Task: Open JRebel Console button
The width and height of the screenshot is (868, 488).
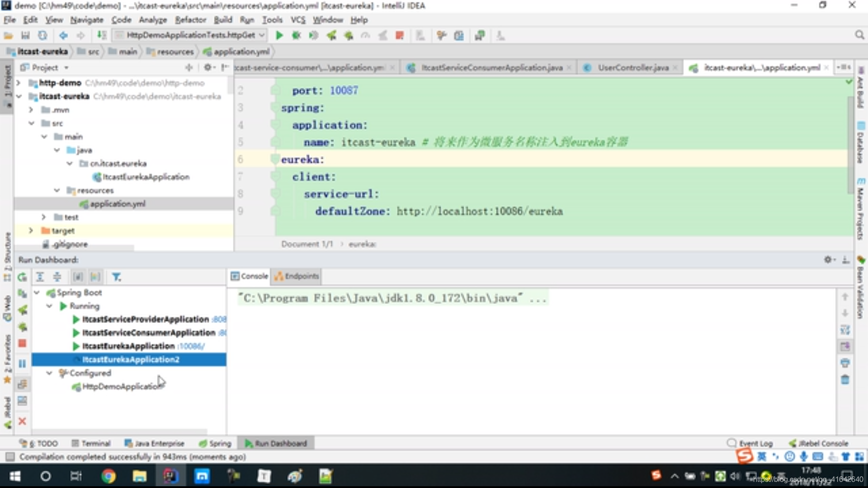Action: click(x=818, y=443)
